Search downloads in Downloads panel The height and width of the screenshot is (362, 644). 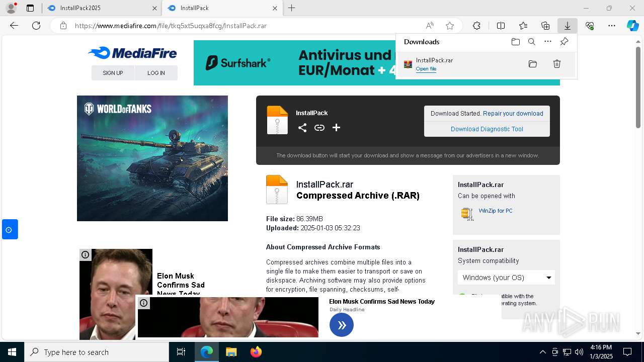point(531,42)
